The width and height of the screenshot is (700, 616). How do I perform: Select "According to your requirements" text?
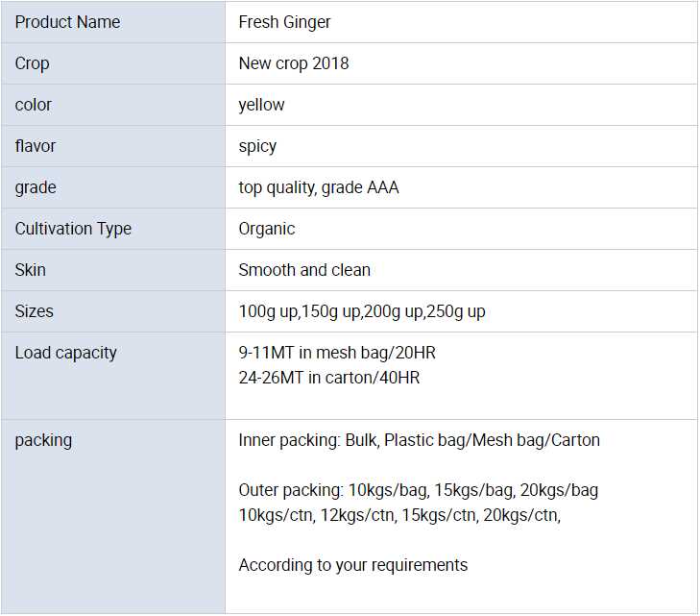pyautogui.click(x=352, y=565)
